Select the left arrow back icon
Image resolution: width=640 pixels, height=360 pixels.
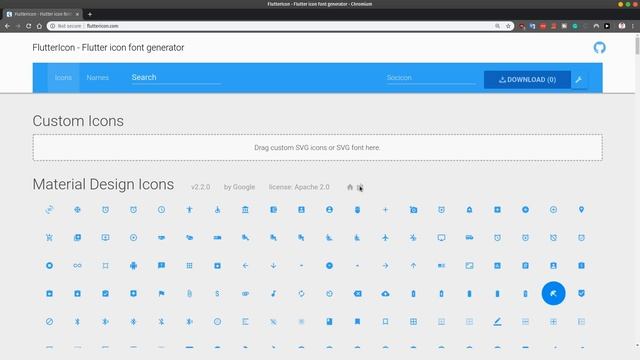point(245,266)
